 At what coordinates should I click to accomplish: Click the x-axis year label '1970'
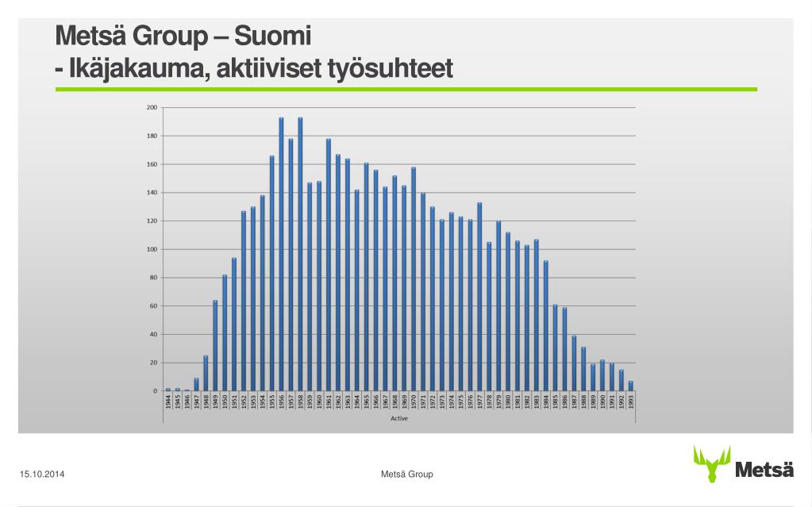click(x=414, y=402)
